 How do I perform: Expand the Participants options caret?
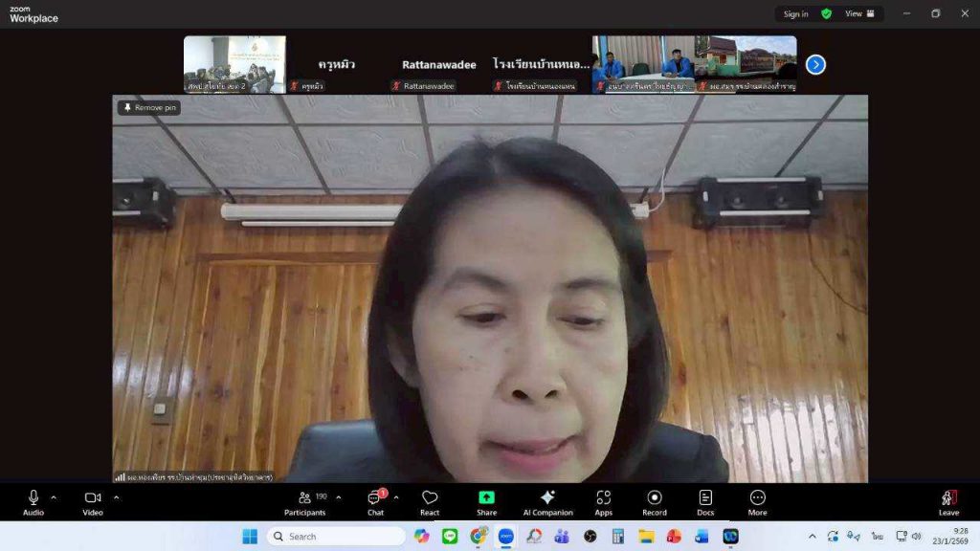click(338, 497)
